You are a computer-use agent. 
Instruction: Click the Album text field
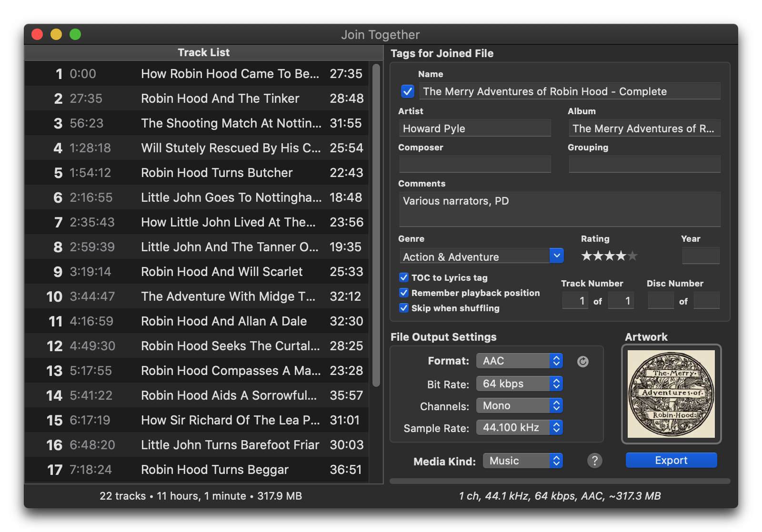click(645, 128)
